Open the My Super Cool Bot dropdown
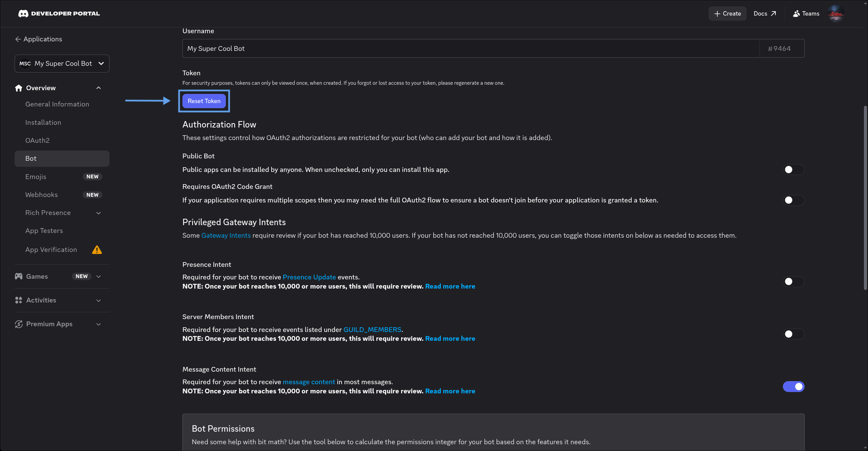The height and width of the screenshot is (451, 868). pos(62,63)
